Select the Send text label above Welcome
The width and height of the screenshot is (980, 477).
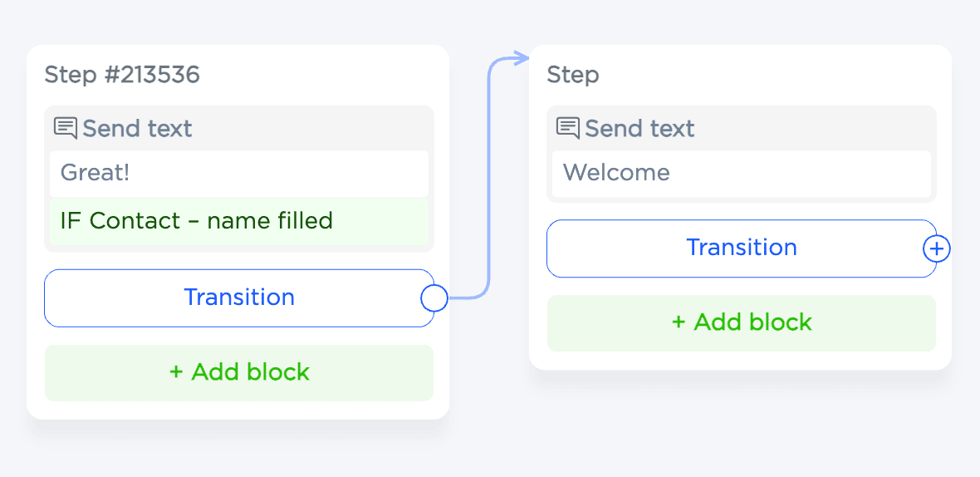[x=639, y=129]
